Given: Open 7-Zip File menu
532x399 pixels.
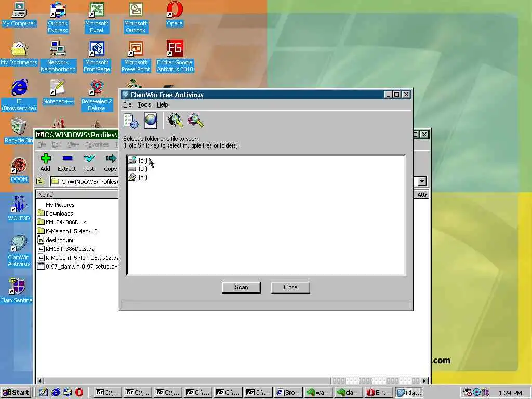Looking at the screenshot, I should point(42,144).
